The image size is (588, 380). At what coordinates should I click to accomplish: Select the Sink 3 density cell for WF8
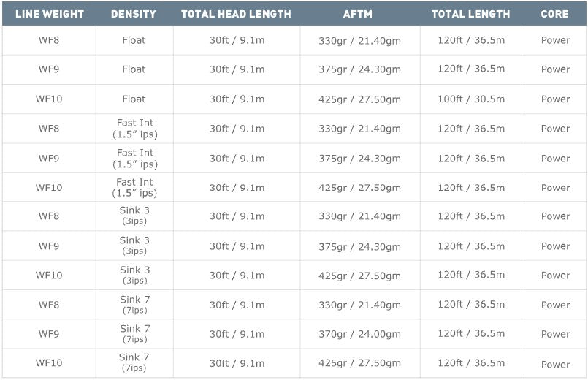tap(134, 216)
